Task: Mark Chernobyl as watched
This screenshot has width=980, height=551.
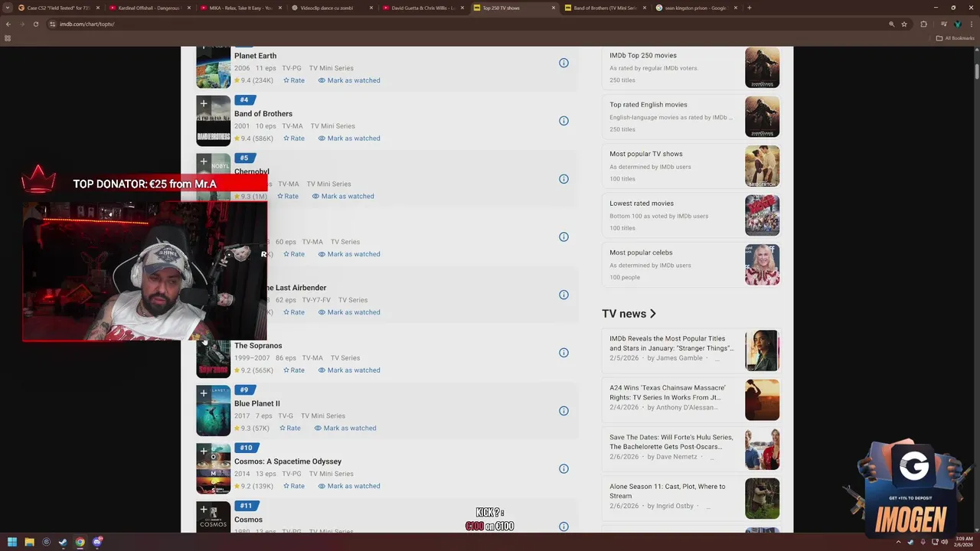Action: tap(343, 196)
